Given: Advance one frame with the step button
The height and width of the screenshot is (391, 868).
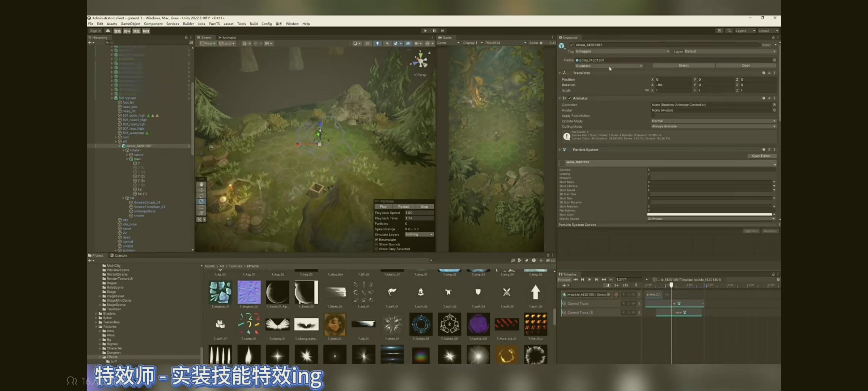Looking at the screenshot, I should point(443,31).
